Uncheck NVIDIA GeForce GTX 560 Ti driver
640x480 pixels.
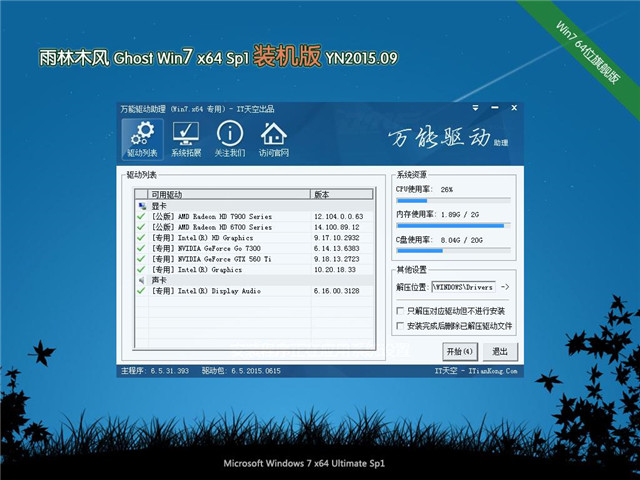(x=141, y=259)
